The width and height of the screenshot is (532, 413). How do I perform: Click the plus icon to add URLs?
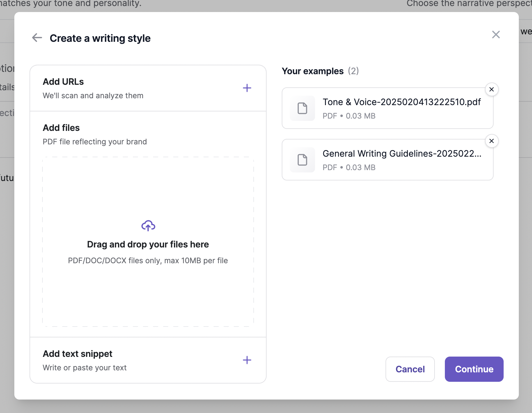(x=247, y=88)
